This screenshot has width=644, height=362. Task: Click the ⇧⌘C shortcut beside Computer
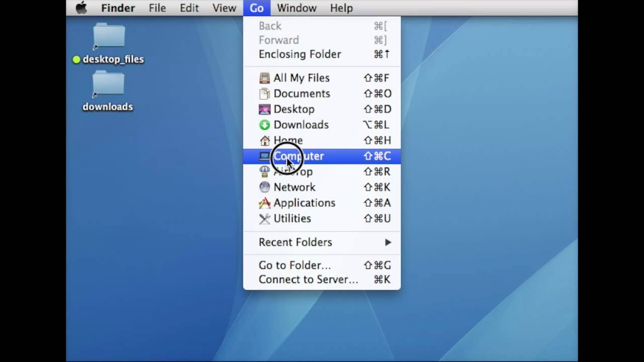pos(377,156)
